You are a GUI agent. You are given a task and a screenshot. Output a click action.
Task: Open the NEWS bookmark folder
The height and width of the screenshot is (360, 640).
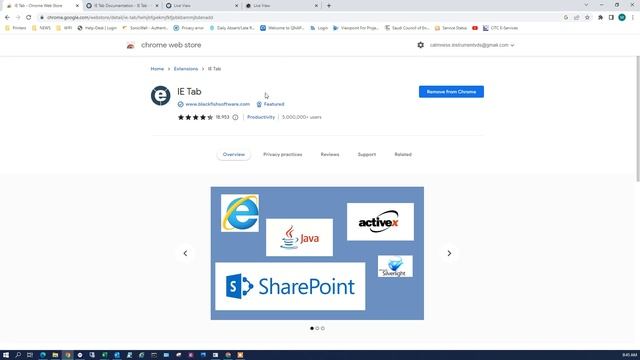tap(41, 28)
